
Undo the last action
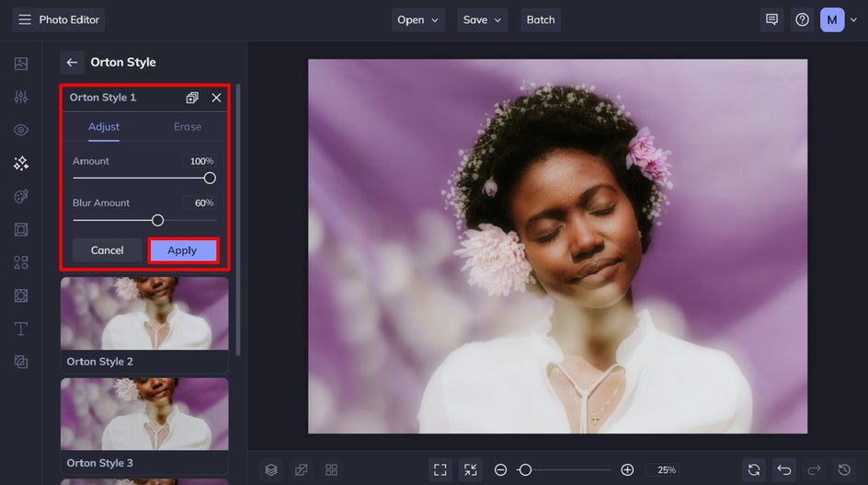783,470
